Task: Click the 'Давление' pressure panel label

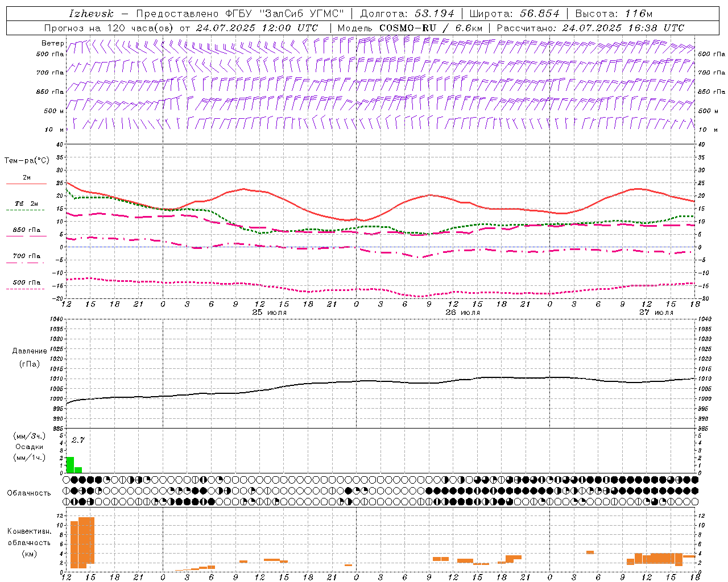Action: click(30, 351)
